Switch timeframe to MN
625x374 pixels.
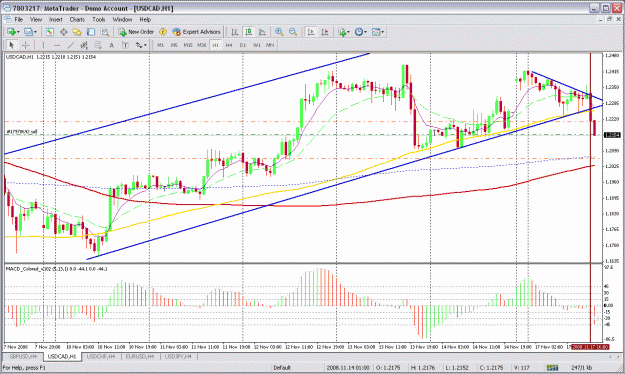pos(270,45)
